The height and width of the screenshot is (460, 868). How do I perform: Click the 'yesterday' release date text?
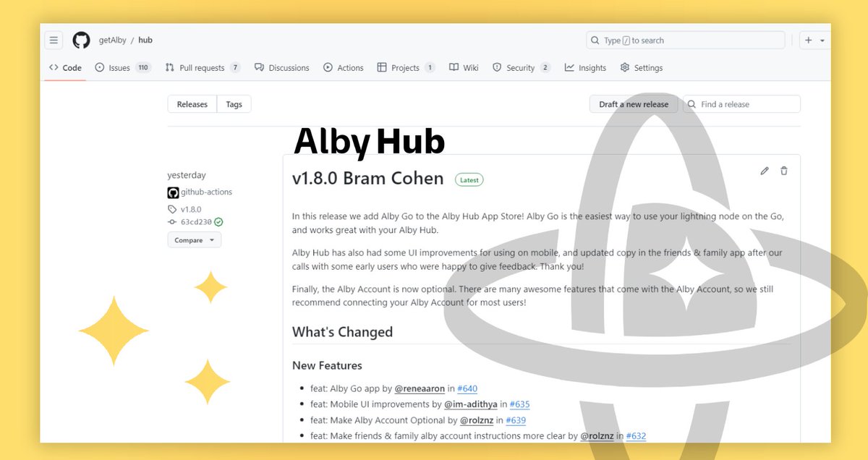click(x=187, y=175)
